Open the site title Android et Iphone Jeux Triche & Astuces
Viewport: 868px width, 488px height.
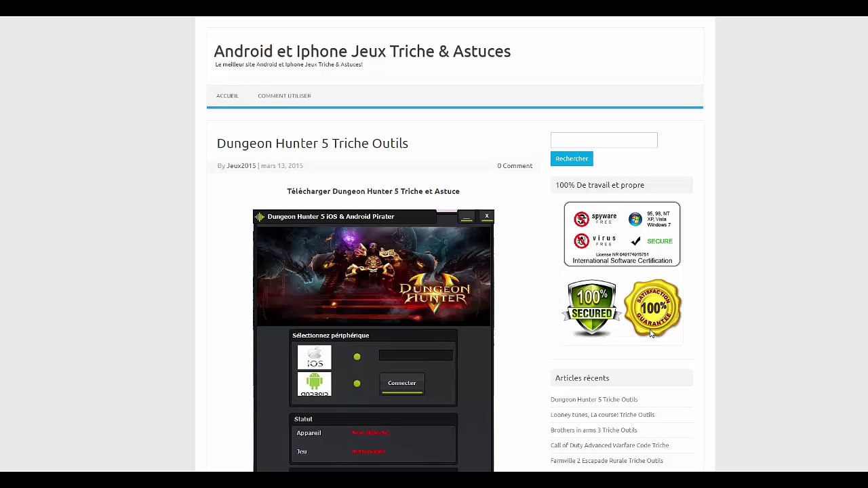pos(362,52)
